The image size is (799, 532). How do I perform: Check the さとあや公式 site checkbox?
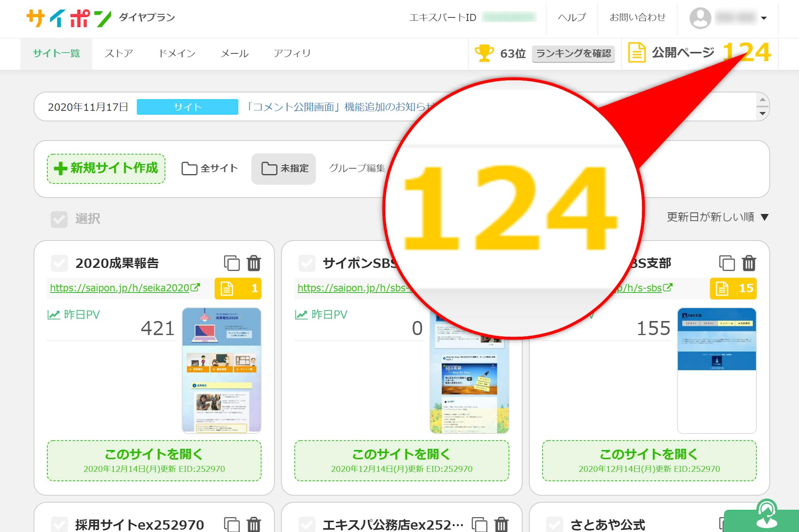click(554, 524)
